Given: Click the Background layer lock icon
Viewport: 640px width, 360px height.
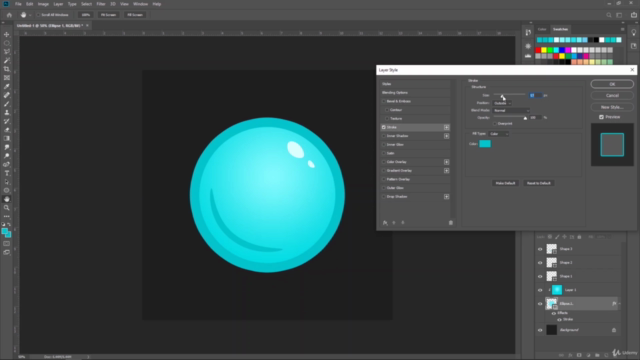Looking at the screenshot, I should [x=614, y=330].
